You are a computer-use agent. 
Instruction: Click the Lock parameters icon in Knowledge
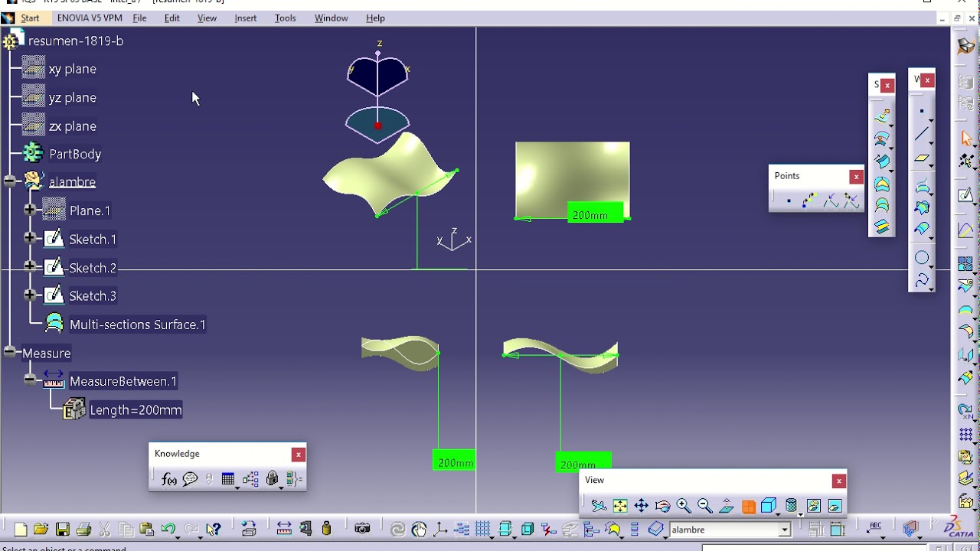point(273,479)
